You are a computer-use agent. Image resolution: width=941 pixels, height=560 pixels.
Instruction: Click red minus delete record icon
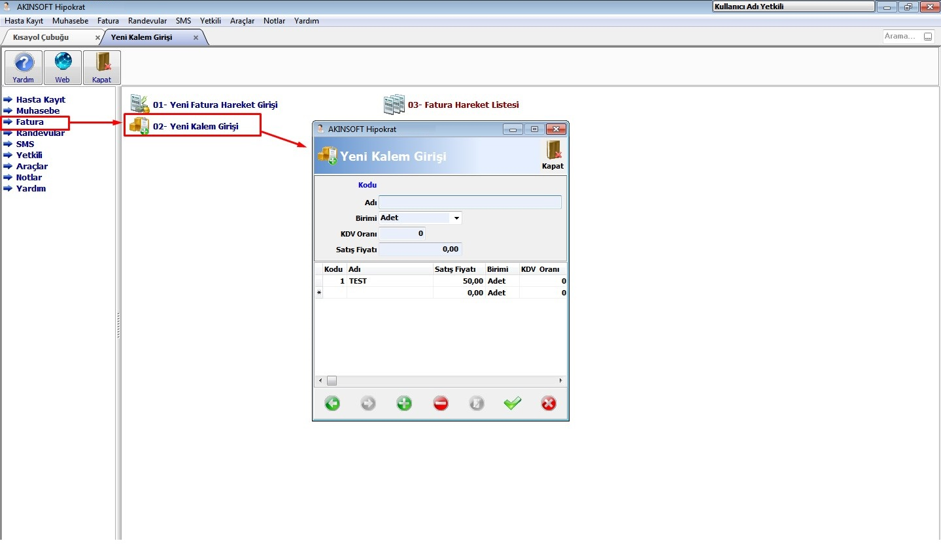[441, 403]
